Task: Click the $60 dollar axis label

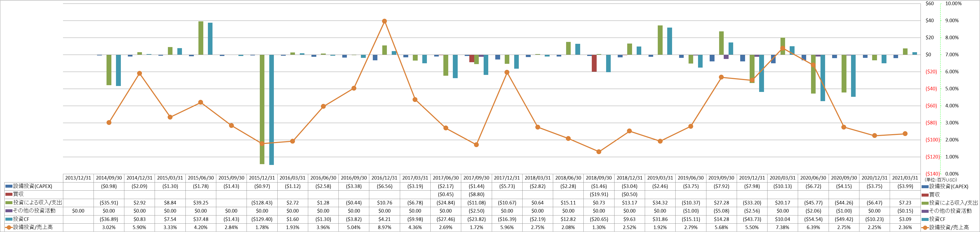Action: point(929,4)
